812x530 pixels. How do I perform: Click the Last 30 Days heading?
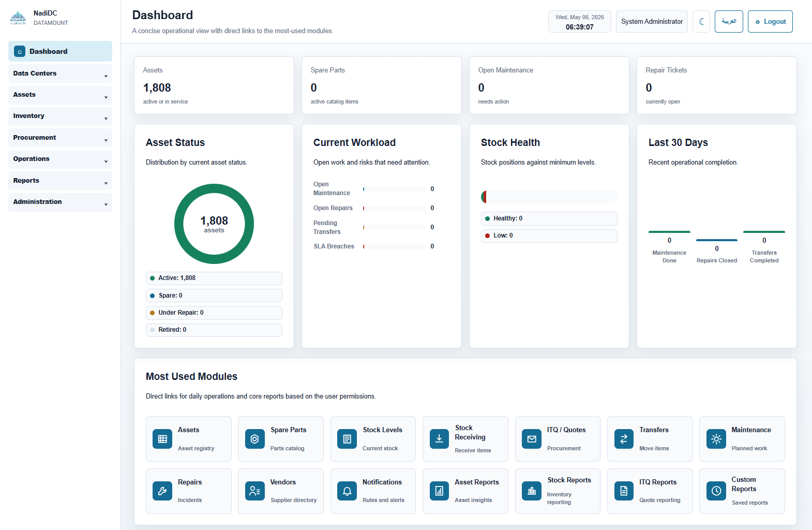point(678,142)
